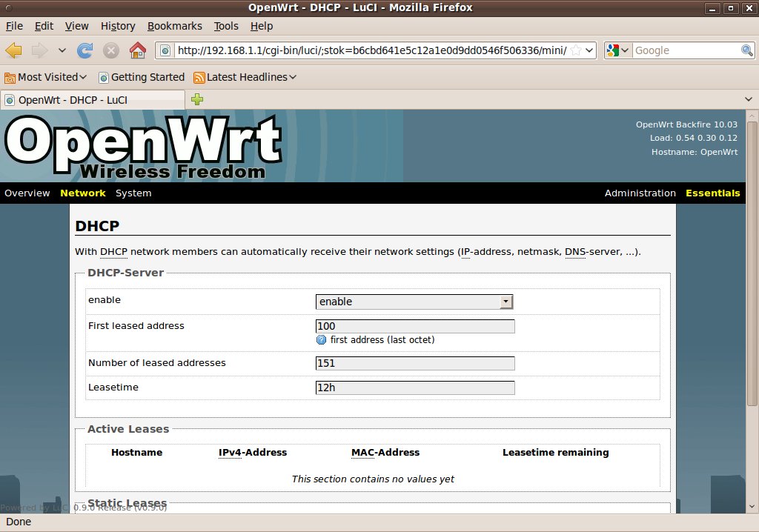Click the help icon beside first address hint
Screen dimensions: 759x532
coord(321,340)
